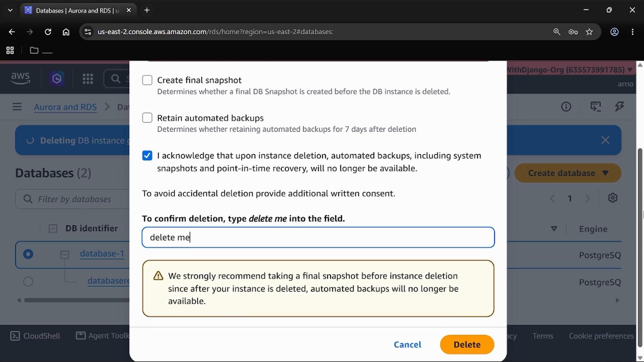Check the Create final snapshot checkbox

[147, 80]
